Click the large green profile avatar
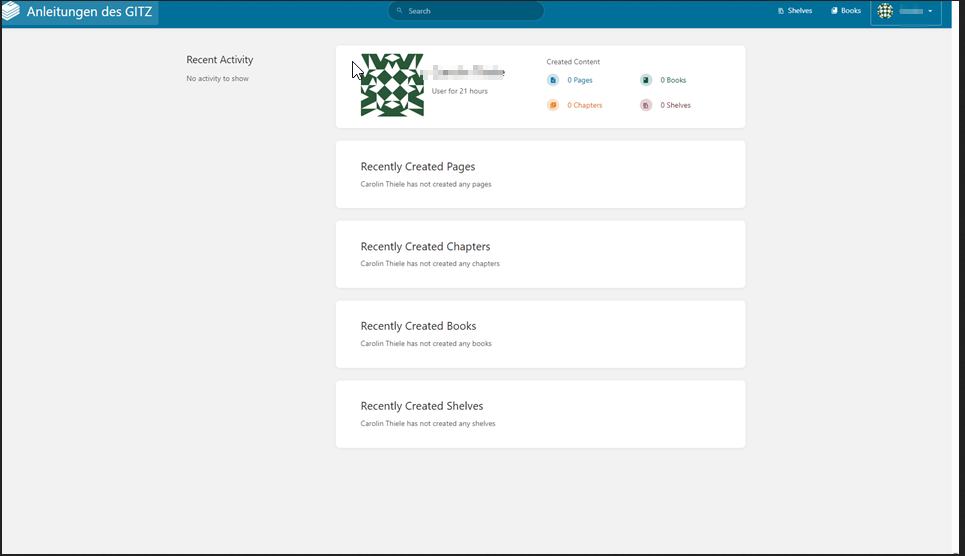This screenshot has width=965, height=556. click(x=392, y=85)
